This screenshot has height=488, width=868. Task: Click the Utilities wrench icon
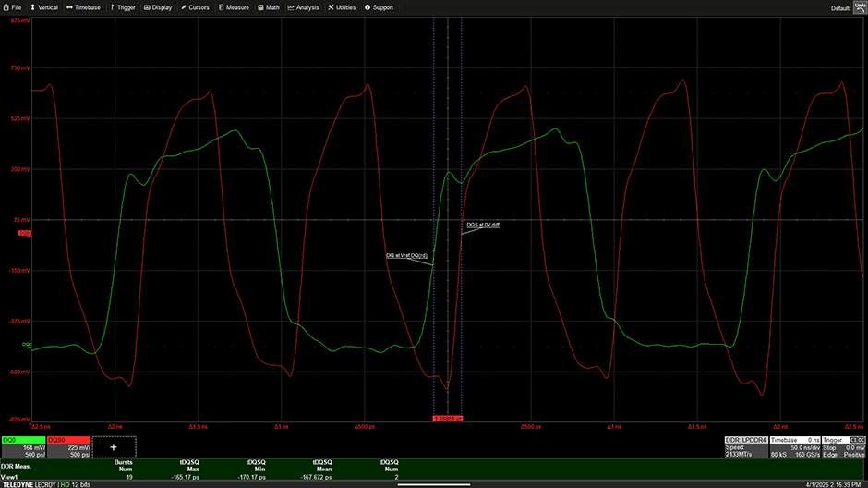tap(331, 7)
